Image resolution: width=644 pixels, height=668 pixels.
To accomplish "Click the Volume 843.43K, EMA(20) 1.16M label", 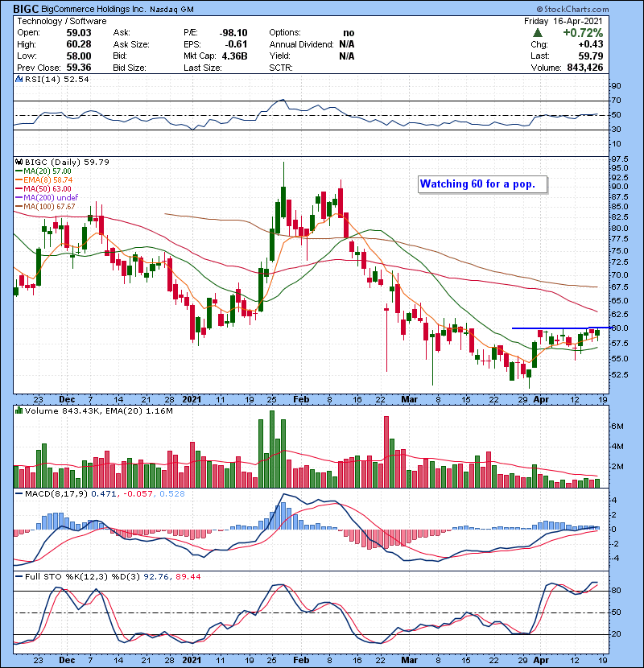I will tap(99, 411).
